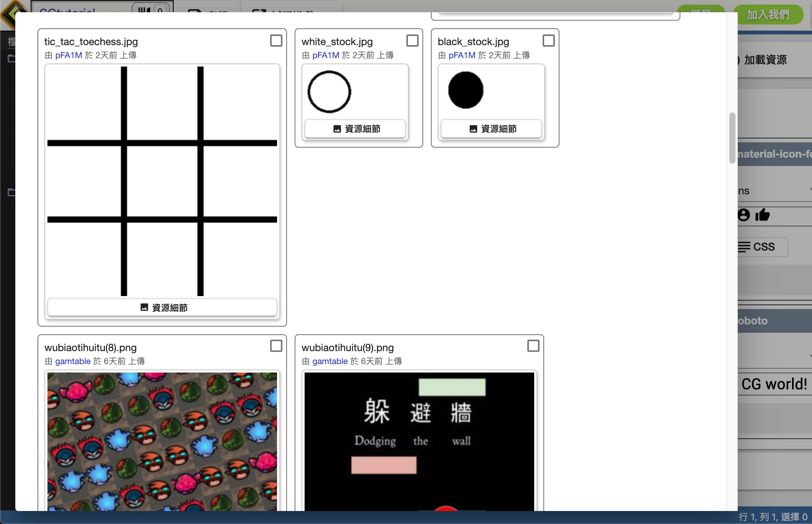Click the image icon under tic_tac_toechess.jpg
Viewport: 812px width, 524px height.
click(144, 307)
